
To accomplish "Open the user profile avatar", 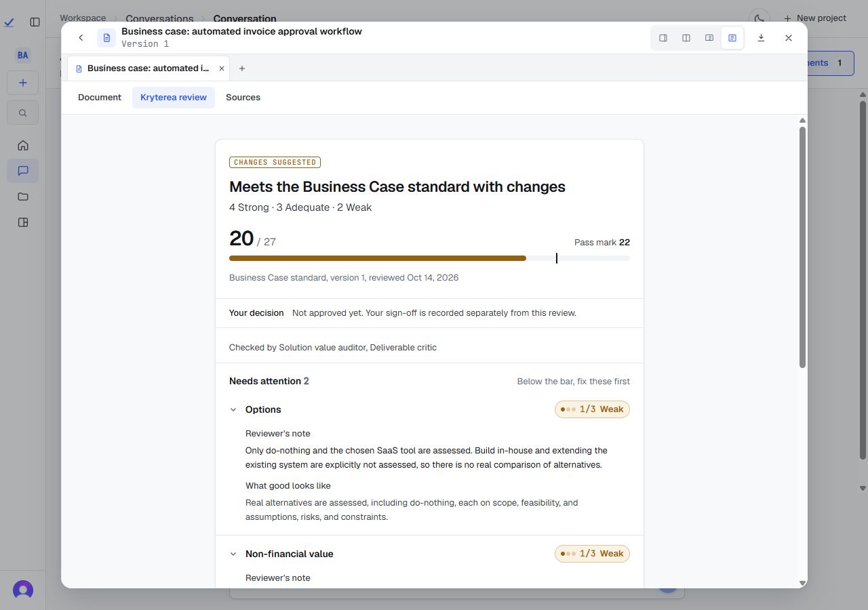I will [23, 590].
